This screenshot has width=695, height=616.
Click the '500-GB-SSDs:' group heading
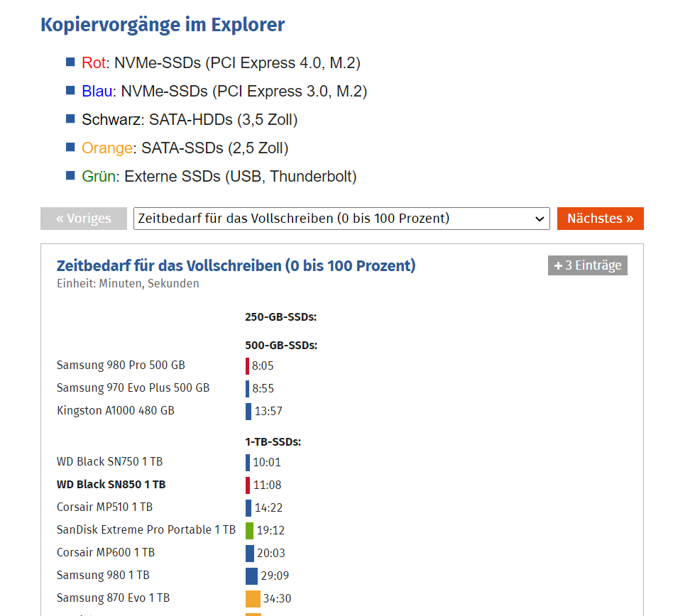[x=281, y=346]
